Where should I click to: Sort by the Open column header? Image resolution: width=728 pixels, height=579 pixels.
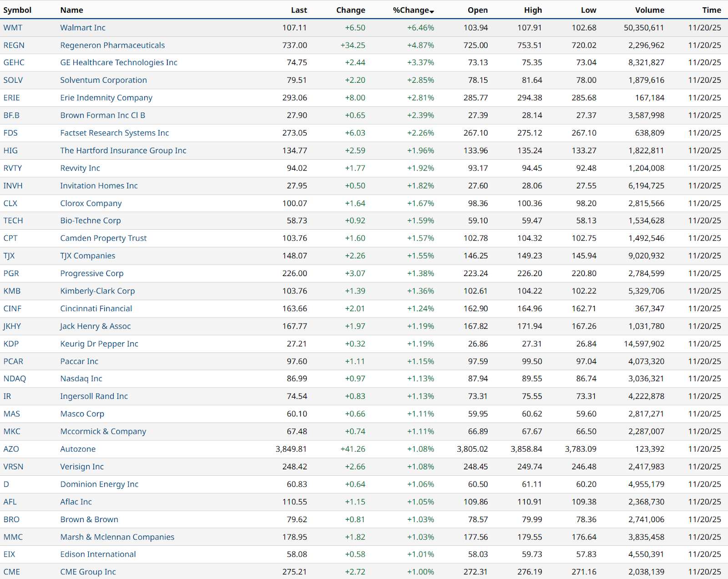pos(478,10)
